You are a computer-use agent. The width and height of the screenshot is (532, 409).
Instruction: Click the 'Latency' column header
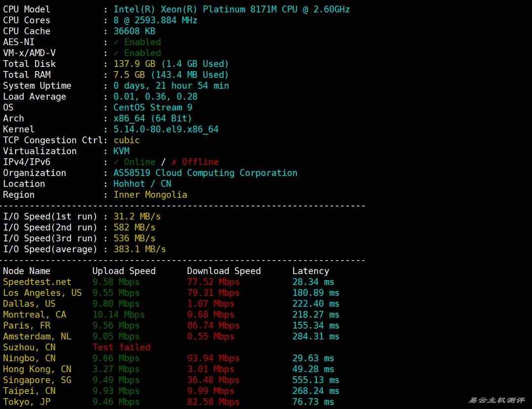[310, 271]
